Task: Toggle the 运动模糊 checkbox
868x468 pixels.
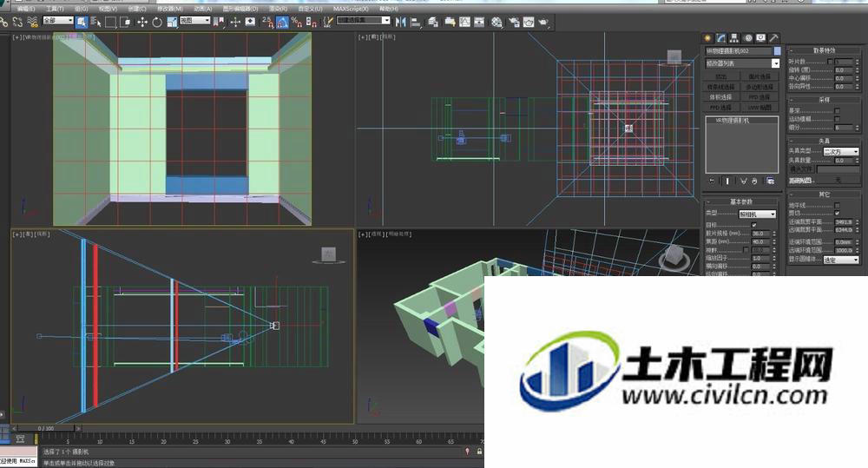Action: pyautogui.click(x=837, y=119)
